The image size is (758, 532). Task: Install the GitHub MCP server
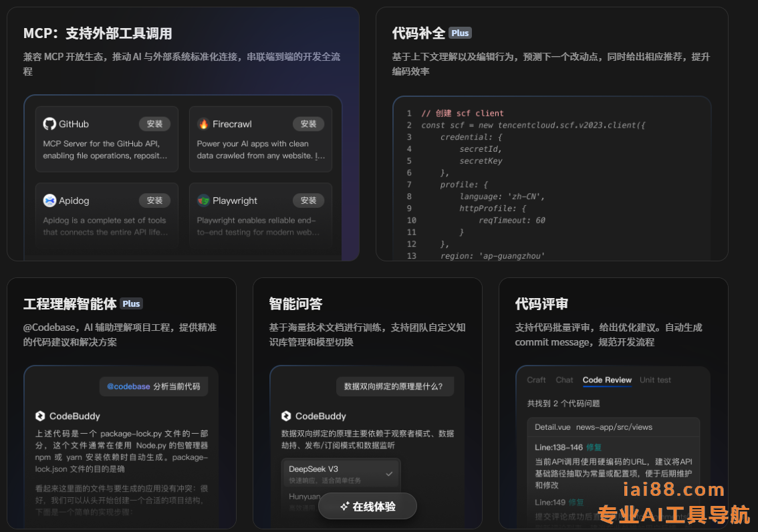point(154,124)
